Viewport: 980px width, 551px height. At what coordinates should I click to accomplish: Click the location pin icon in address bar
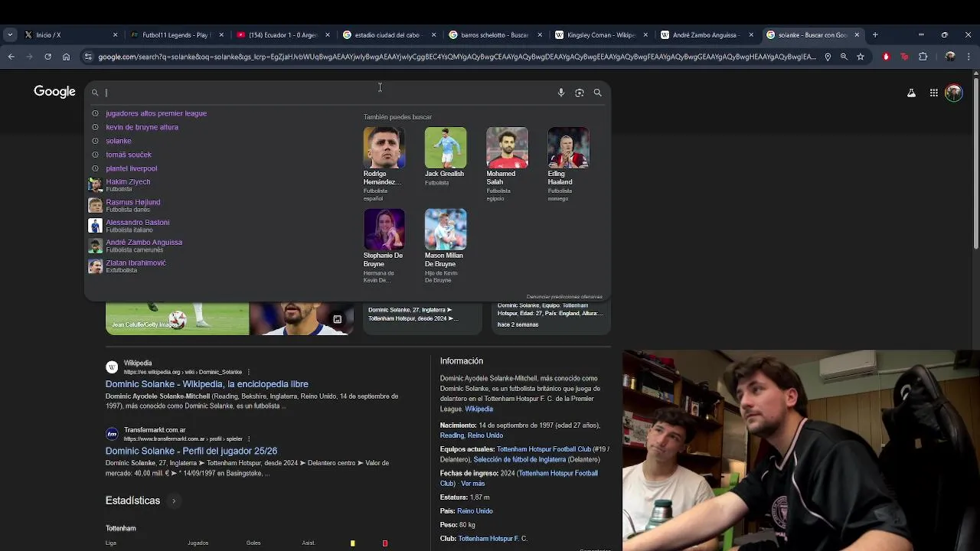tap(828, 57)
